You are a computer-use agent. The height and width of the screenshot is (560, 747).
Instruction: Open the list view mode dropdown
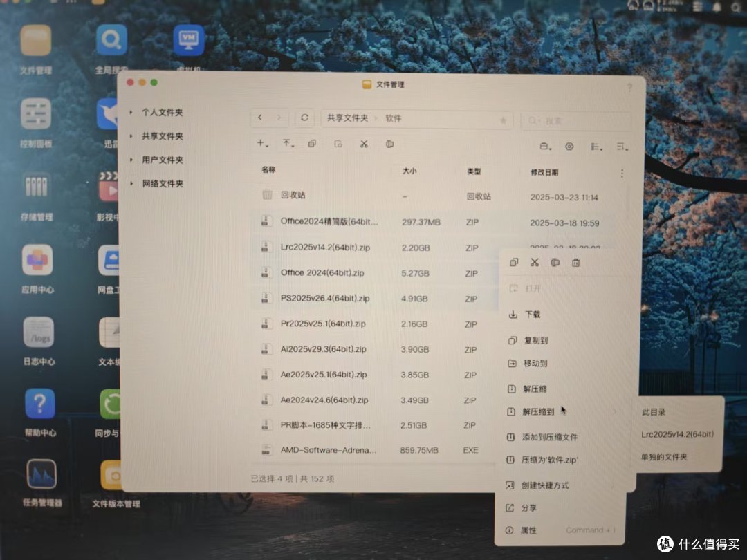point(596,147)
